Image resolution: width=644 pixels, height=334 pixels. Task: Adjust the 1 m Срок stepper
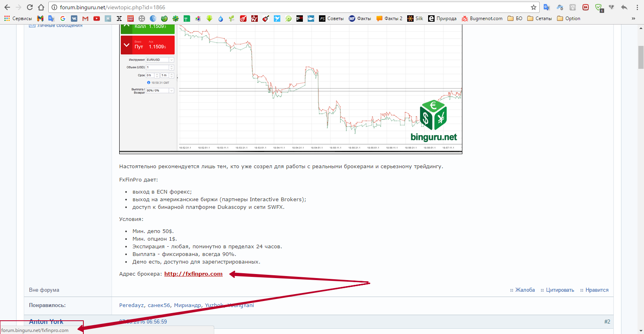[172, 75]
